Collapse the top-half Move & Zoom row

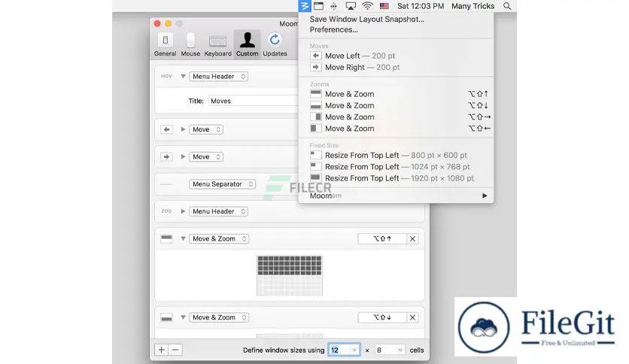(183, 238)
